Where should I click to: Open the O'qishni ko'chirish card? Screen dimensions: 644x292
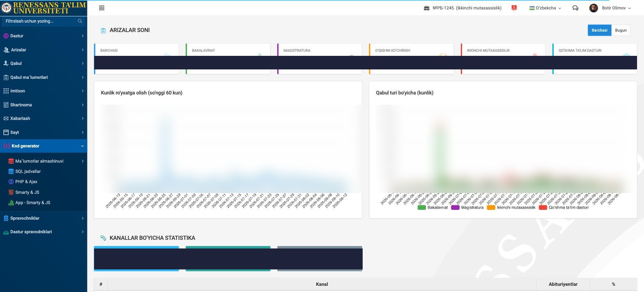[x=411, y=59]
